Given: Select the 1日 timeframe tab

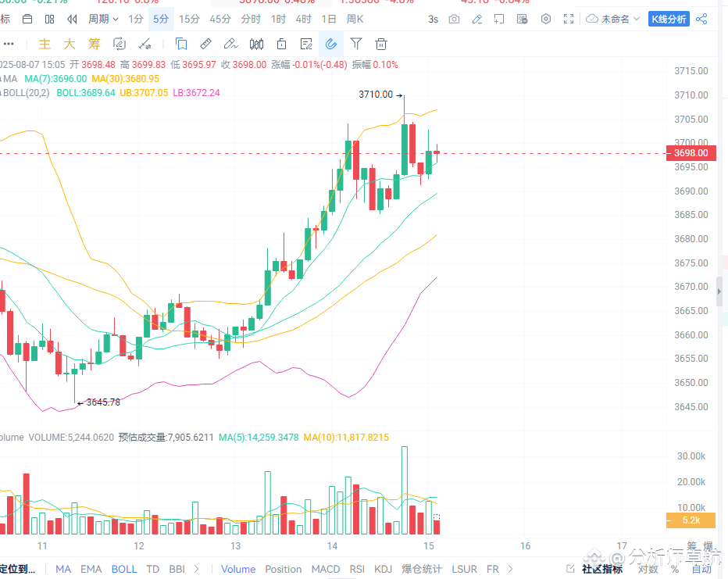Looking at the screenshot, I should point(329,19).
